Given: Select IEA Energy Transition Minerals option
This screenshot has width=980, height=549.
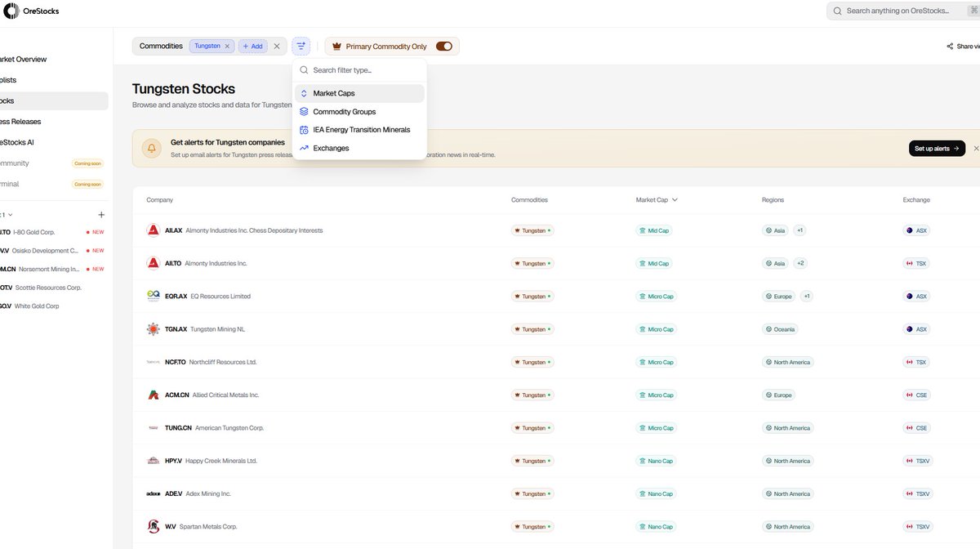Looking at the screenshot, I should click(359, 130).
